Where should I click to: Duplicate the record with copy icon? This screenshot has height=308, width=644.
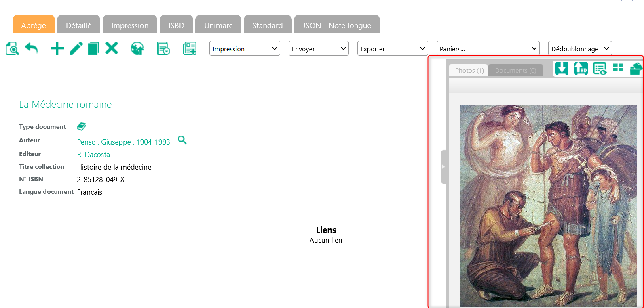pyautogui.click(x=93, y=48)
